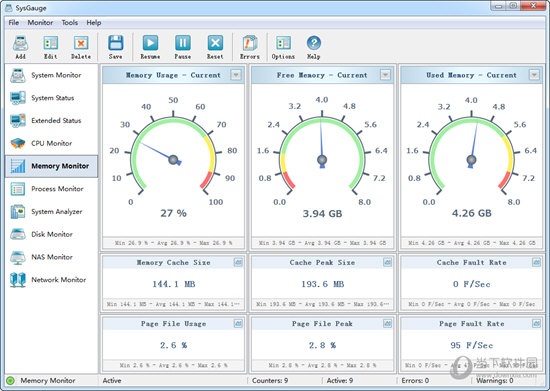Click the Used Memory Min/Avg/Max summary line
Viewport: 550px width, 391px height.
coord(471,243)
